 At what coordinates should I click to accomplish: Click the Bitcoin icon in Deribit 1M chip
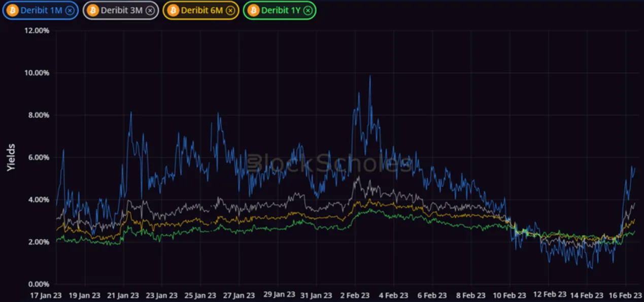(x=13, y=10)
